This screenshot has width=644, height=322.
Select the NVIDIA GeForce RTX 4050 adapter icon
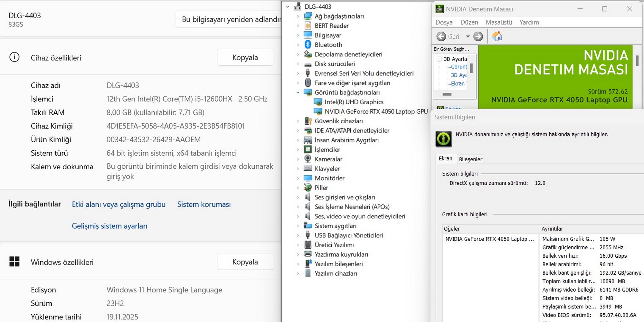coord(318,111)
